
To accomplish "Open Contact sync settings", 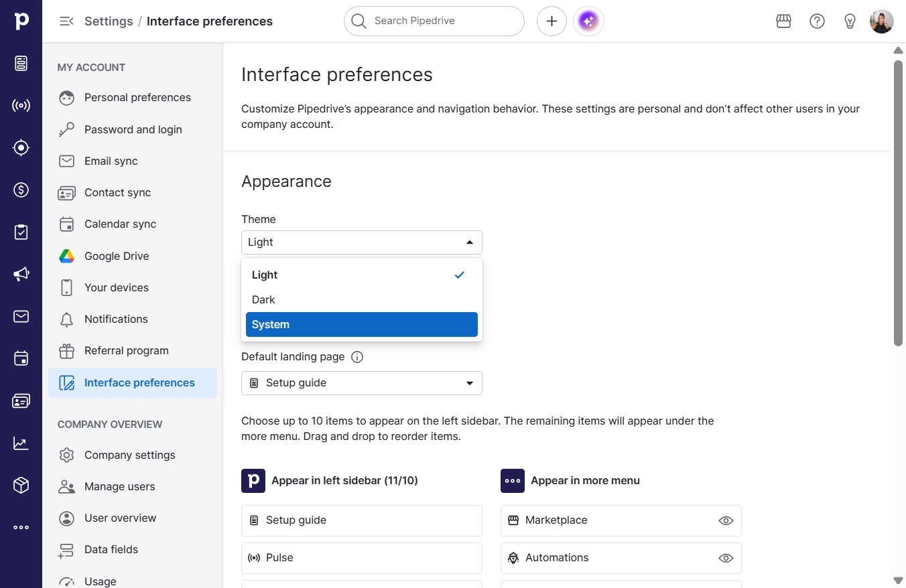I will 133,192.
